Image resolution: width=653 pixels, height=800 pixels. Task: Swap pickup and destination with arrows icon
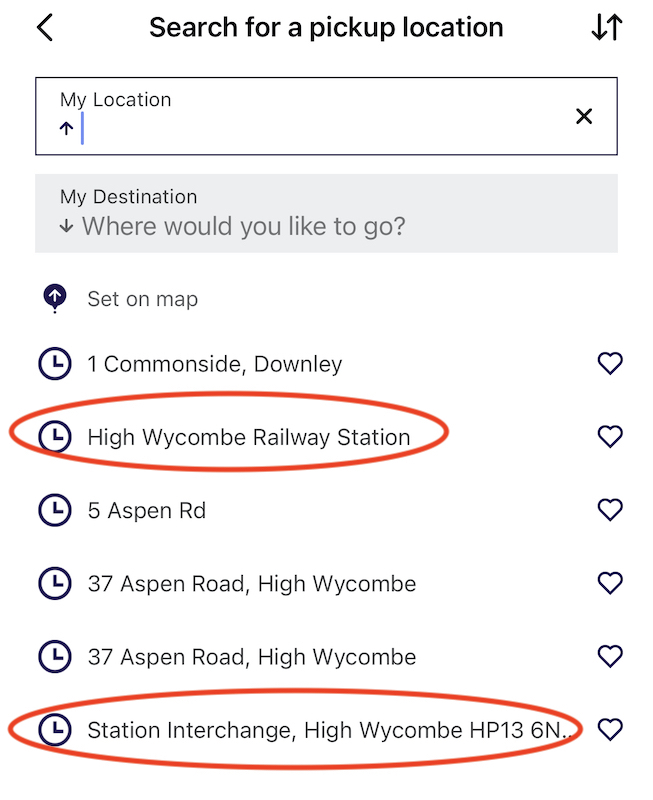tap(606, 28)
